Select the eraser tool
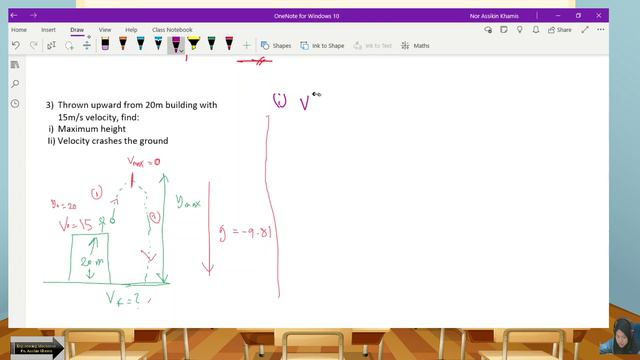Screen dimensions: 640x360 click(105, 44)
